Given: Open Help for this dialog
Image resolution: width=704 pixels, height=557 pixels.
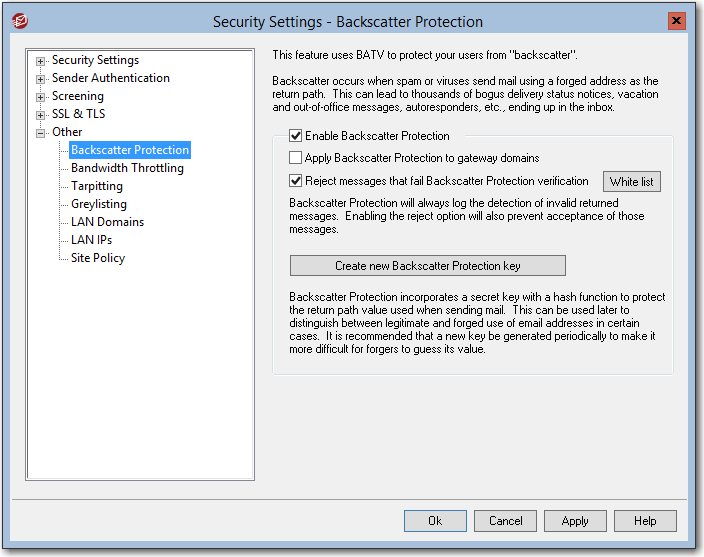Looking at the screenshot, I should pyautogui.click(x=645, y=521).
